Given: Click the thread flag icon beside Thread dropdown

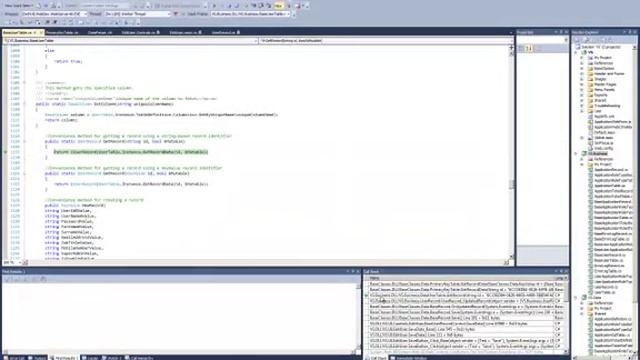Looking at the screenshot, I should pyautogui.click(x=176, y=14).
